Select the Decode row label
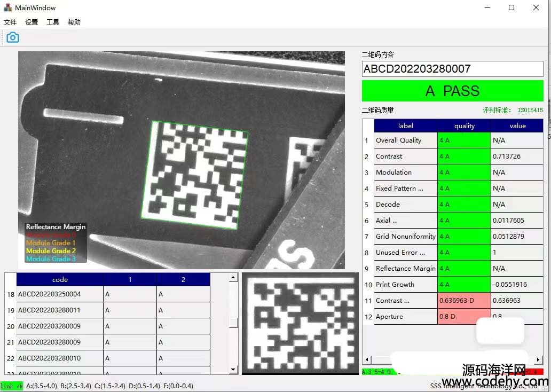551x392 pixels. [388, 204]
